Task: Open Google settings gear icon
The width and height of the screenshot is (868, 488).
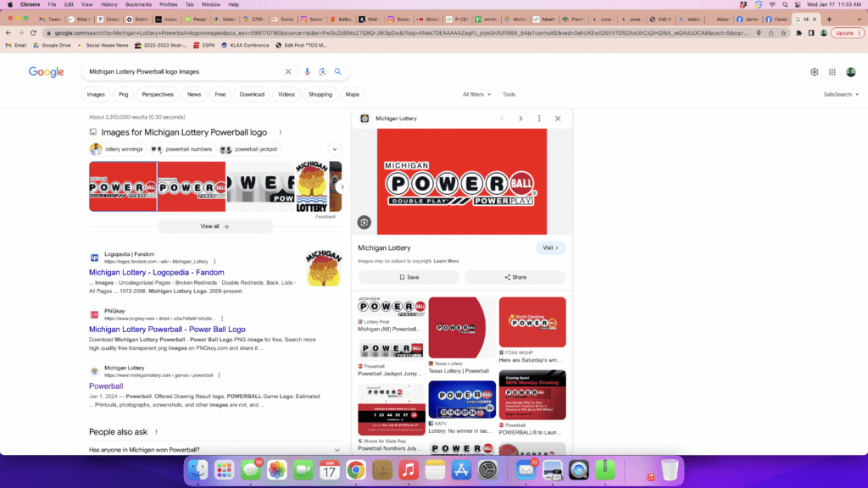Action: [815, 72]
